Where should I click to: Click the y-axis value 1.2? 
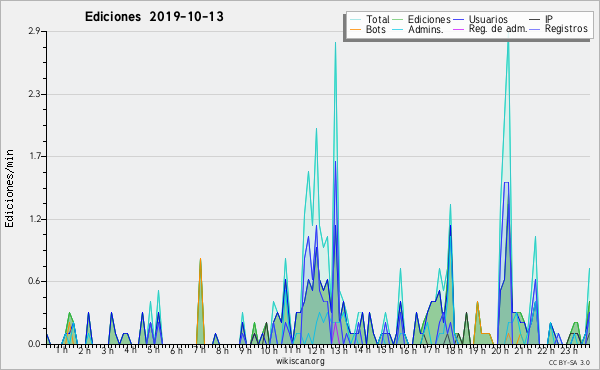(34, 219)
